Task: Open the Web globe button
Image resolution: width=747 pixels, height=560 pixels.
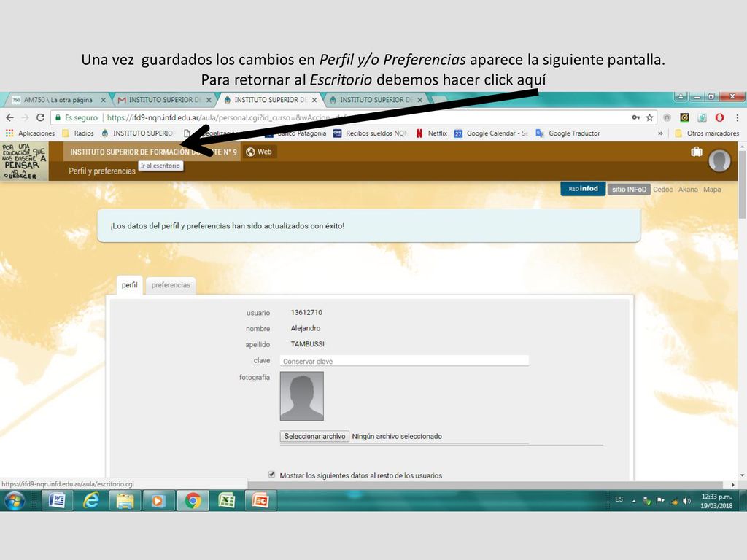Action: (x=259, y=152)
